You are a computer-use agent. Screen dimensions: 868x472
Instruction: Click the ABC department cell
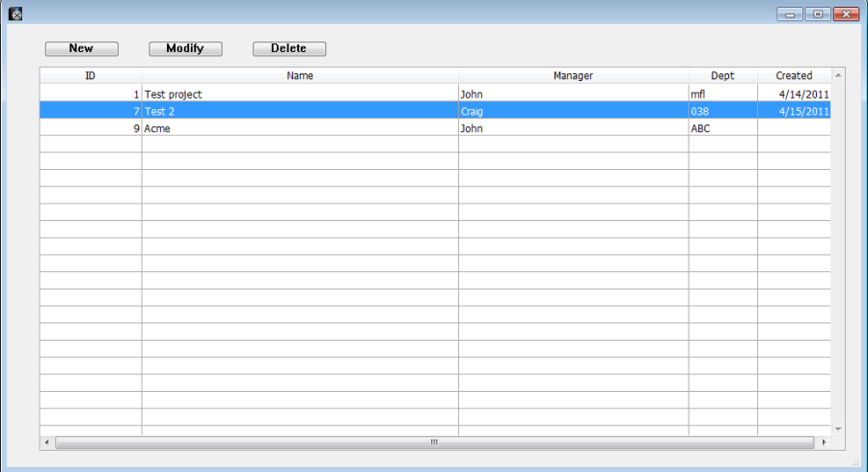(x=700, y=128)
